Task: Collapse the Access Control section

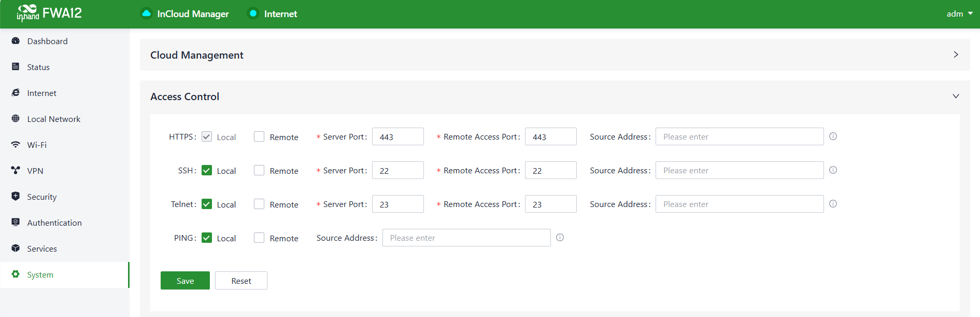Action: [956, 97]
